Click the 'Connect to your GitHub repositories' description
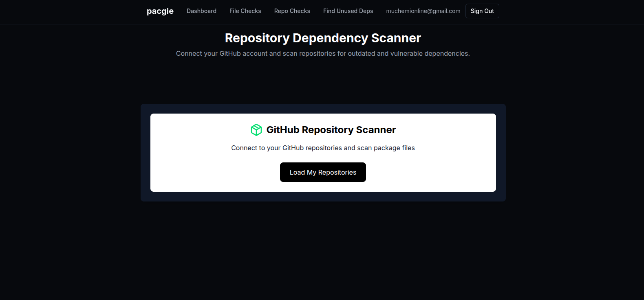This screenshot has width=644, height=300. [x=323, y=148]
